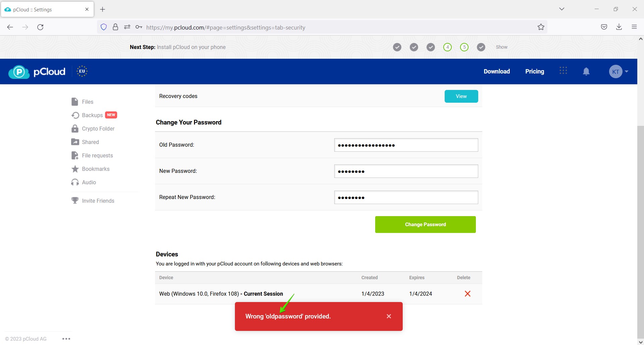Select onboarding step 4 circle
Viewport: 644px width, 345px height.
pos(447,47)
